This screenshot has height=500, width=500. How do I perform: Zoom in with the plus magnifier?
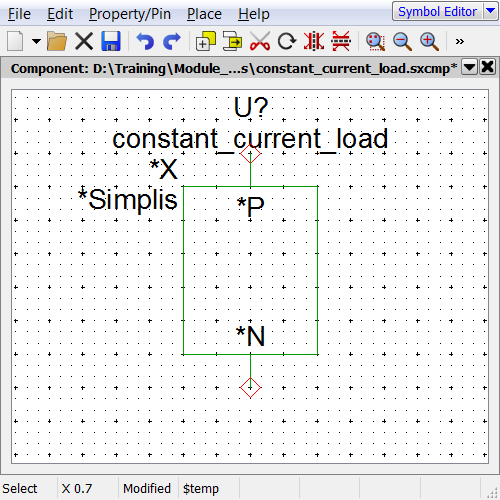[429, 41]
